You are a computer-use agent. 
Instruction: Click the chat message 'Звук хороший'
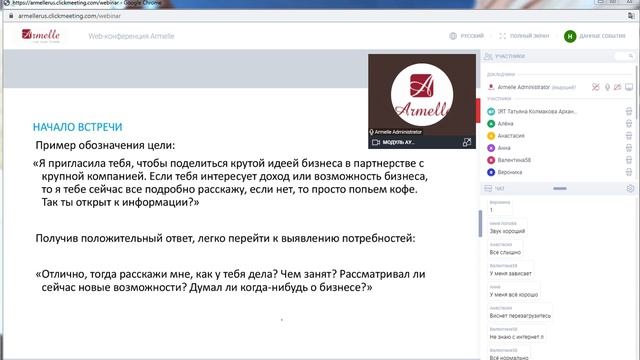pos(507,231)
